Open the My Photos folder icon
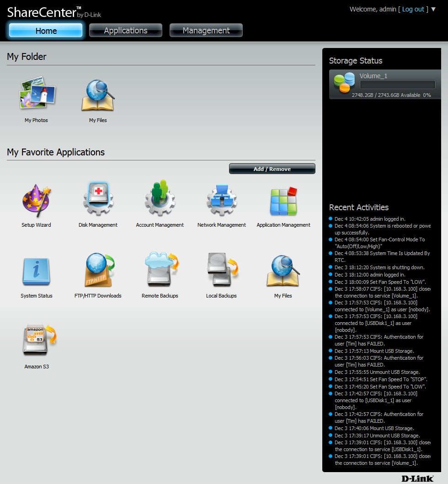The height and width of the screenshot is (484, 448). click(x=37, y=93)
